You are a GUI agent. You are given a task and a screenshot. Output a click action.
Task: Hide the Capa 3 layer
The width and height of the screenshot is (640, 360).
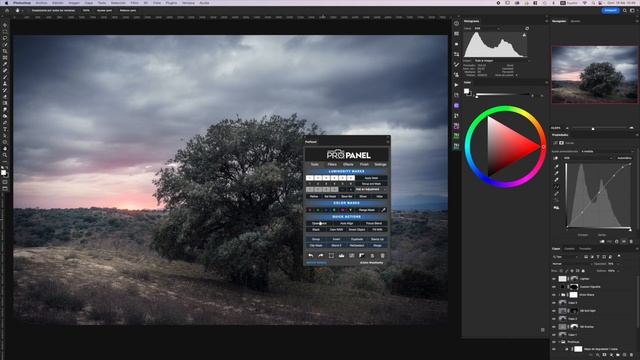[554, 302]
